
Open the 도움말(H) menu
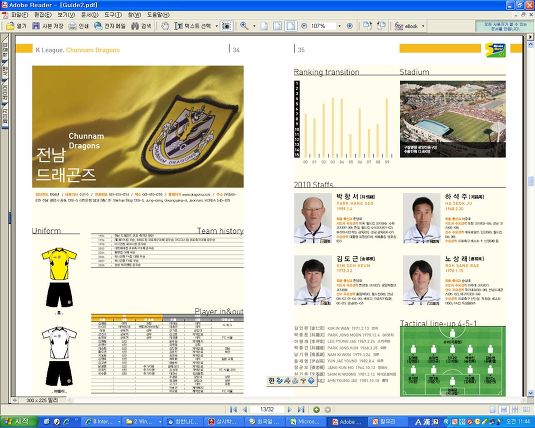[x=158, y=15]
